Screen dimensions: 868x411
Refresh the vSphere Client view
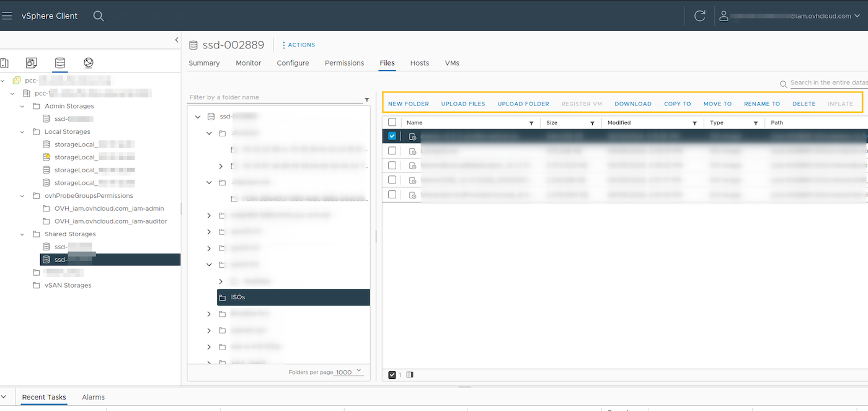(x=699, y=15)
